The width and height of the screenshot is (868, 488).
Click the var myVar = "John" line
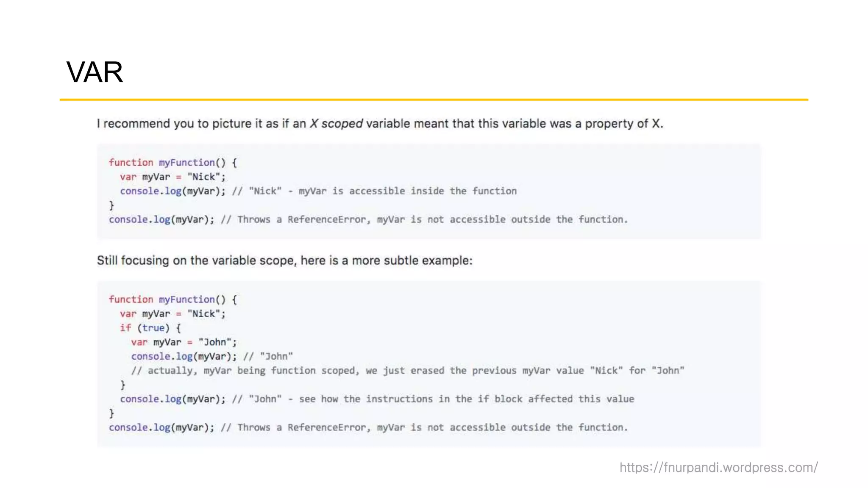tap(184, 342)
